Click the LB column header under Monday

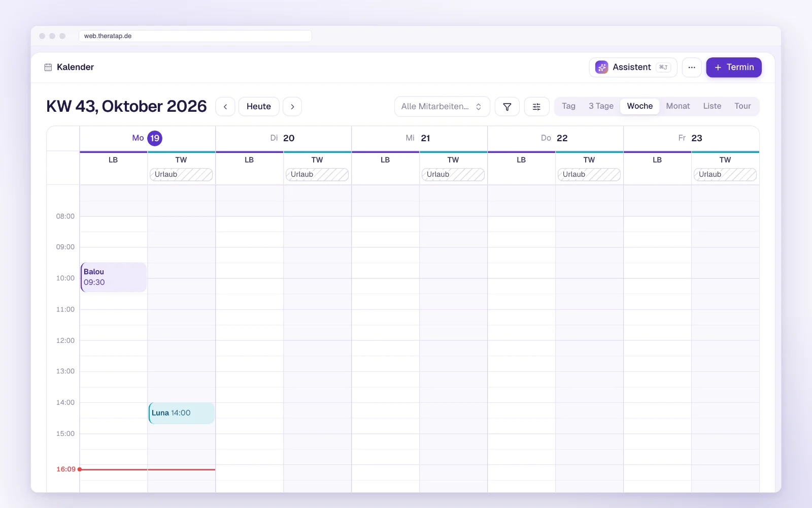[x=113, y=160]
